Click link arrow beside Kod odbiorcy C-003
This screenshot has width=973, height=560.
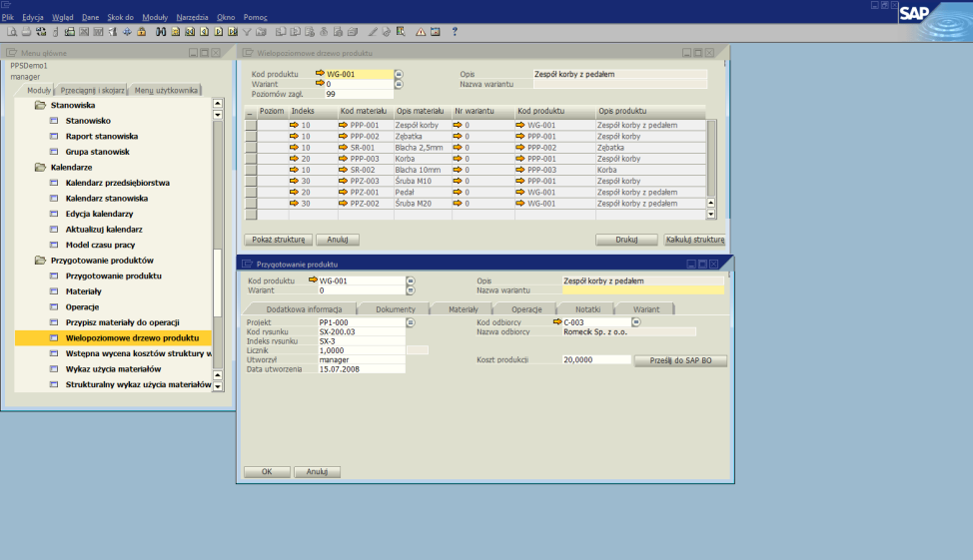coord(557,321)
